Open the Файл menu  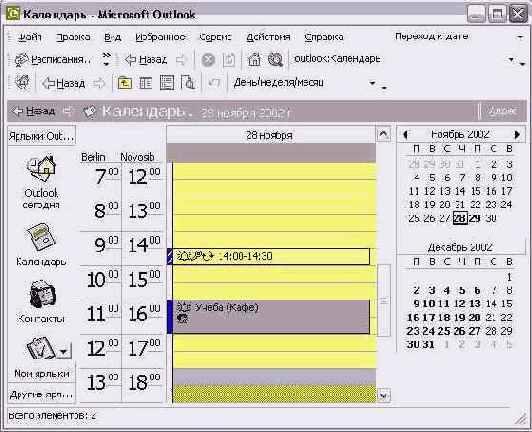point(30,37)
